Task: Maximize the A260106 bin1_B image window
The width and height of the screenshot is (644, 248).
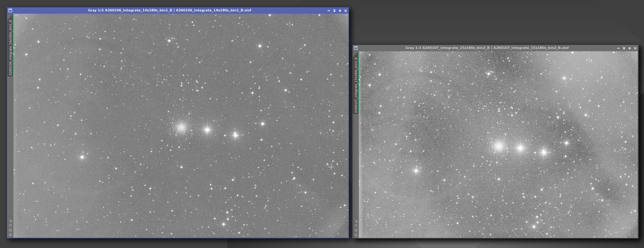Action: [340, 11]
